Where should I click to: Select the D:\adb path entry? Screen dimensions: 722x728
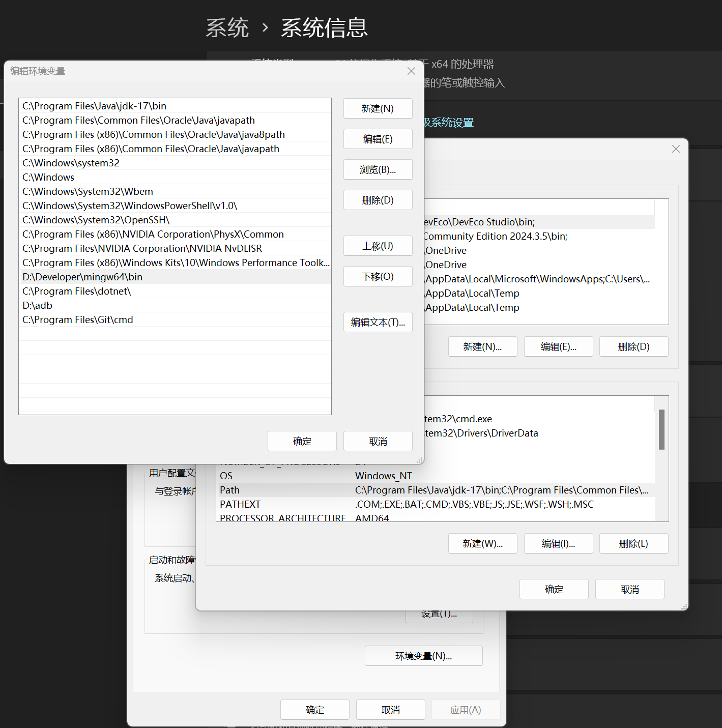click(x=38, y=305)
